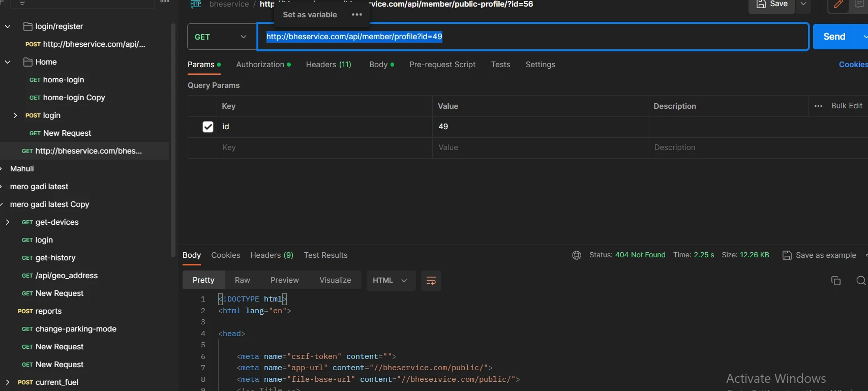
Task: Select the mero gadi latest collection
Action: [x=39, y=187]
